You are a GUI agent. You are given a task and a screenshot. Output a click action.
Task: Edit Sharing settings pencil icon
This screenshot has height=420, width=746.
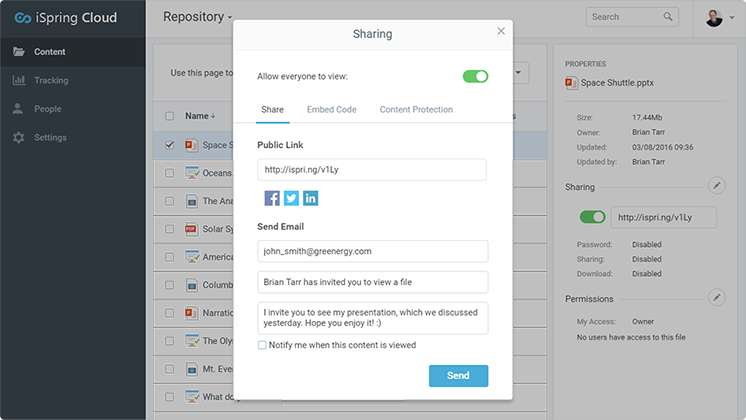point(717,186)
